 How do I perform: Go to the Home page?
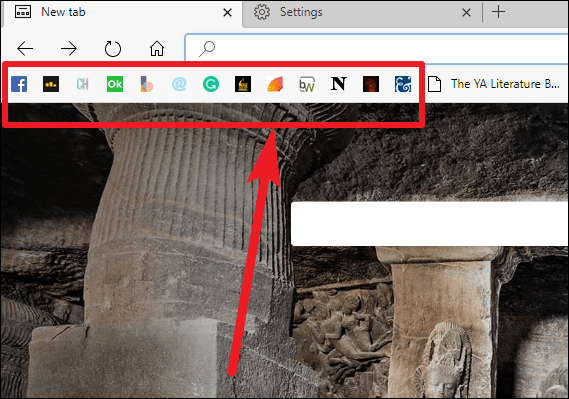coord(157,48)
